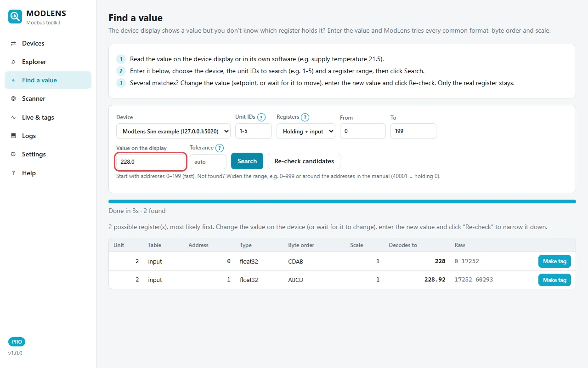This screenshot has height=368, width=588.
Task: Focus the To address field
Action: coord(413,131)
